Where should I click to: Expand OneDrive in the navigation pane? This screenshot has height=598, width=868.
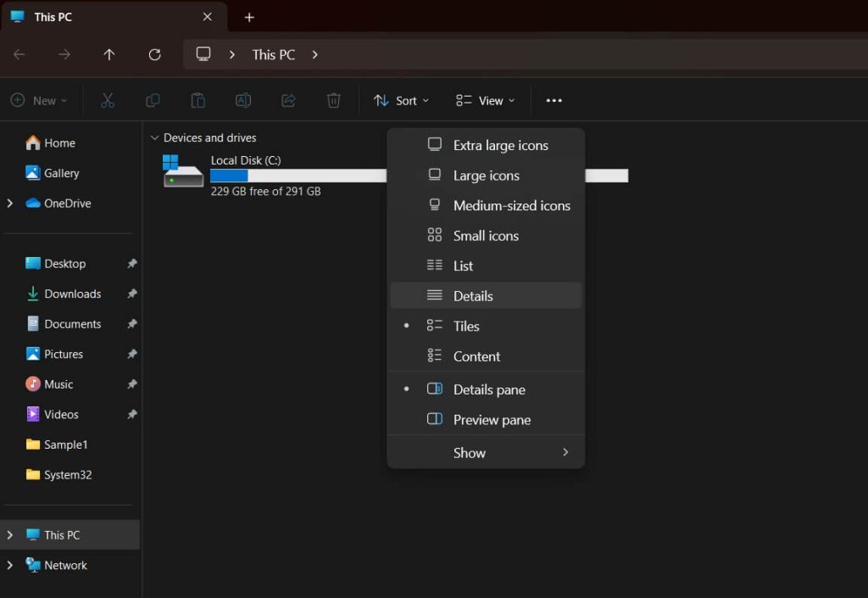10,204
